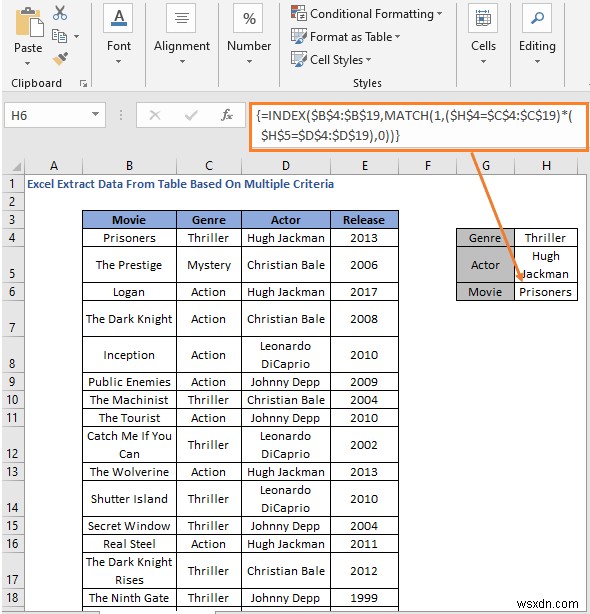Viewport: 590px width, 614px height.
Task: Open the Number percent icon group
Action: pyautogui.click(x=249, y=18)
